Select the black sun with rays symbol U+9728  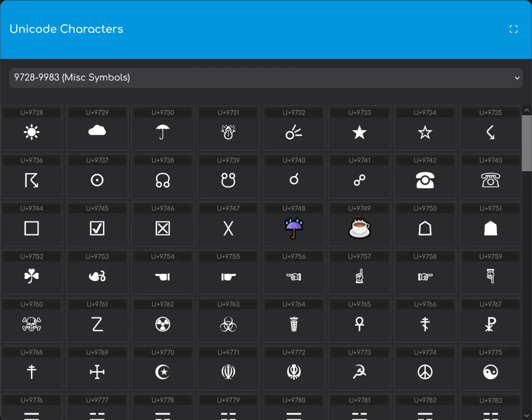pyautogui.click(x=31, y=132)
